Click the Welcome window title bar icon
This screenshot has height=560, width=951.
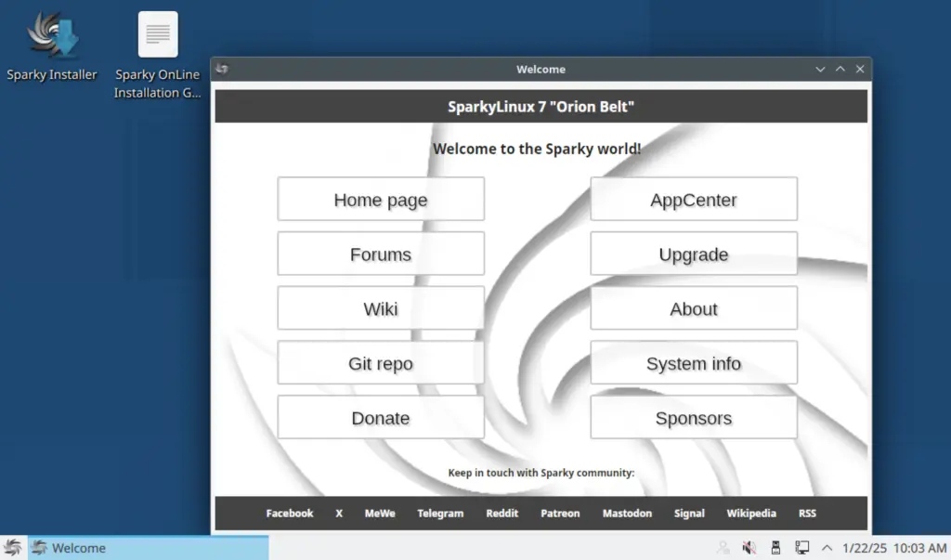(x=223, y=69)
